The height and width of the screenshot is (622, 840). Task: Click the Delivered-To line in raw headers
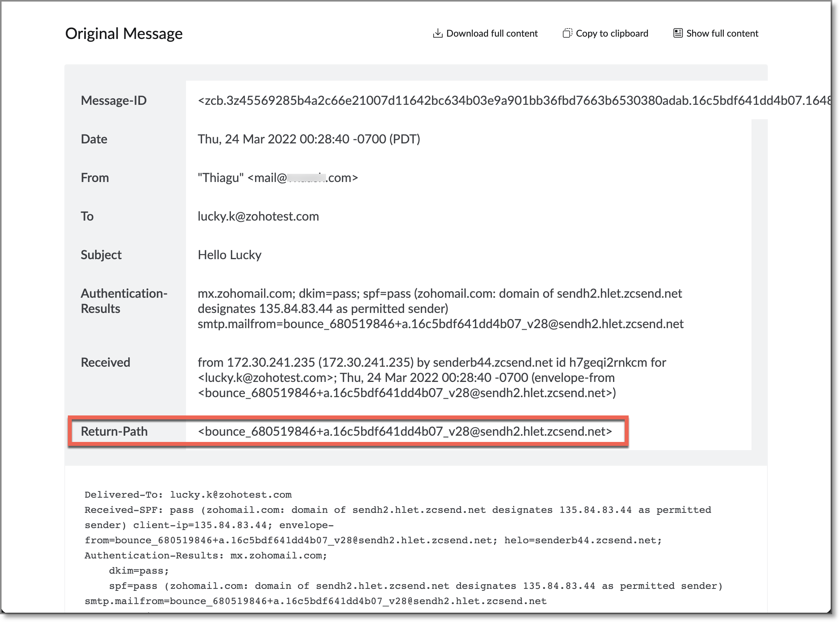(188, 495)
